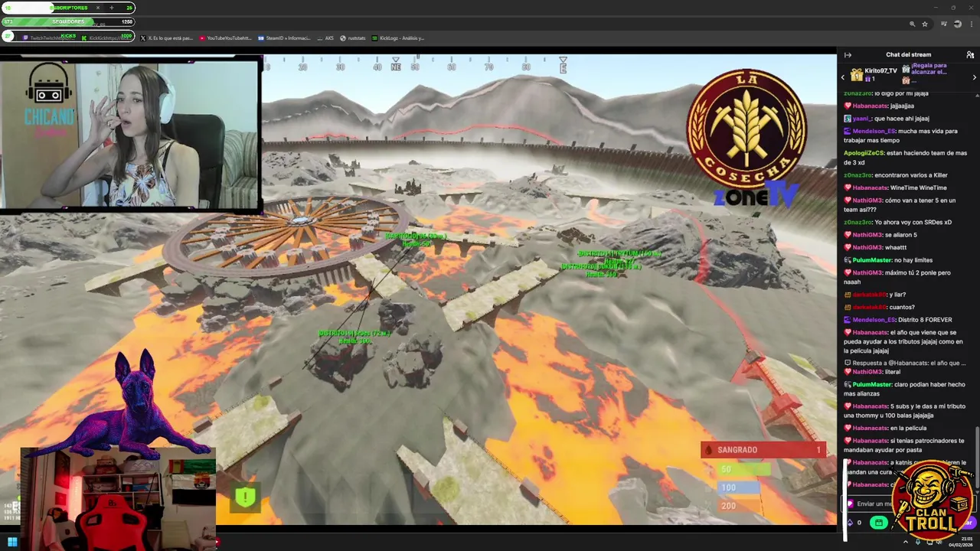Click Habanacats name in 'WineTime WineTime' message

click(x=870, y=187)
